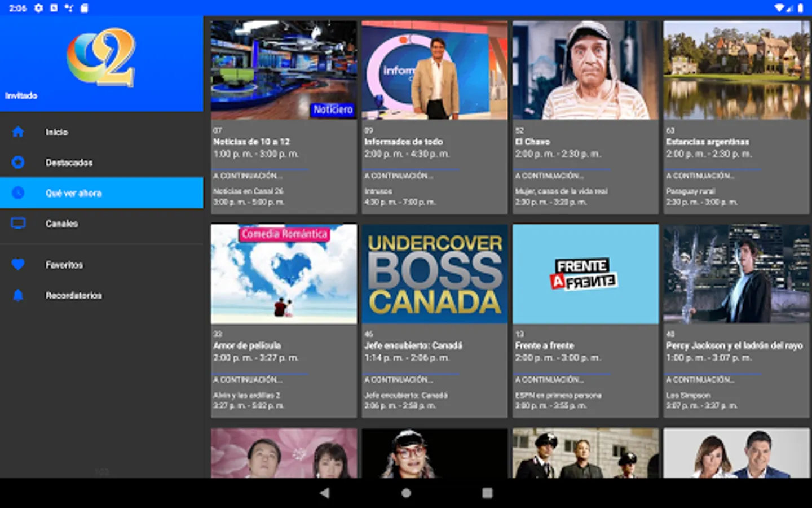Screen dimensions: 812x508
Task: Click upcoming show Los Simpson
Action: 688,395
